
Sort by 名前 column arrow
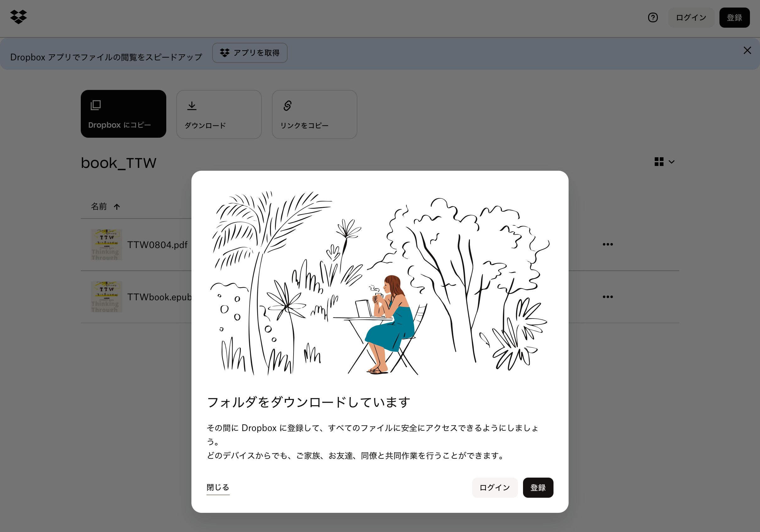pyautogui.click(x=117, y=207)
